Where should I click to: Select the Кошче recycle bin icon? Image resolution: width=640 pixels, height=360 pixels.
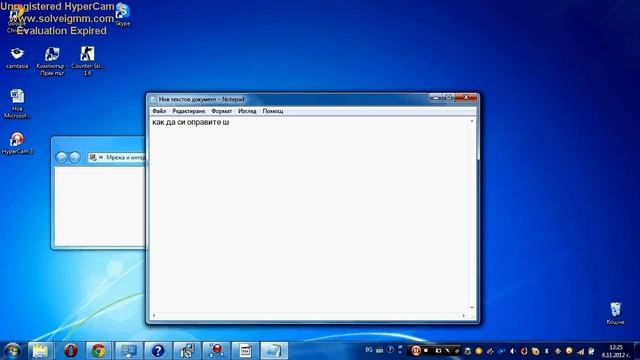(616, 313)
